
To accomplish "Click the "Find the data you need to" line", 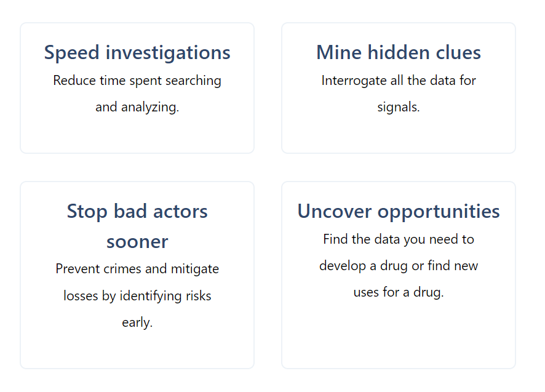I will pyautogui.click(x=399, y=239).
